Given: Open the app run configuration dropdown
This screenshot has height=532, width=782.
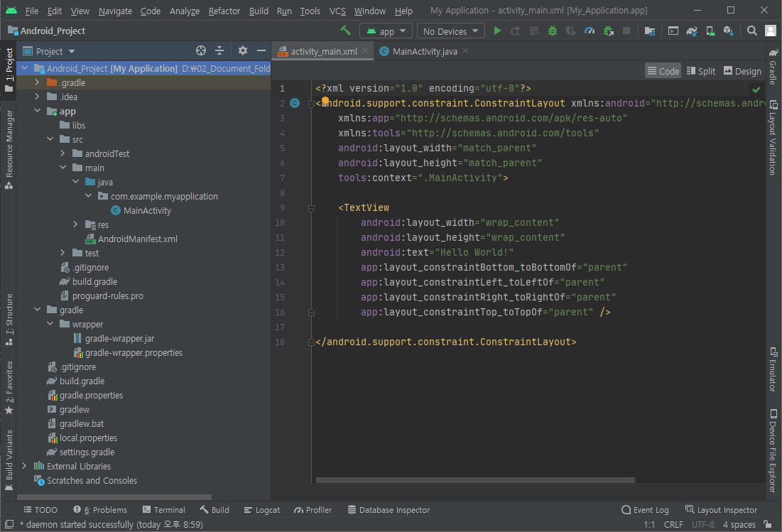Looking at the screenshot, I should coord(386,31).
